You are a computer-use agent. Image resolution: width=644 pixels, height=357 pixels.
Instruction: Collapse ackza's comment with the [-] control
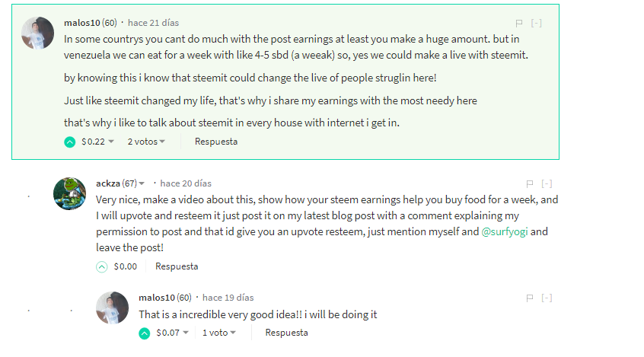(x=547, y=183)
